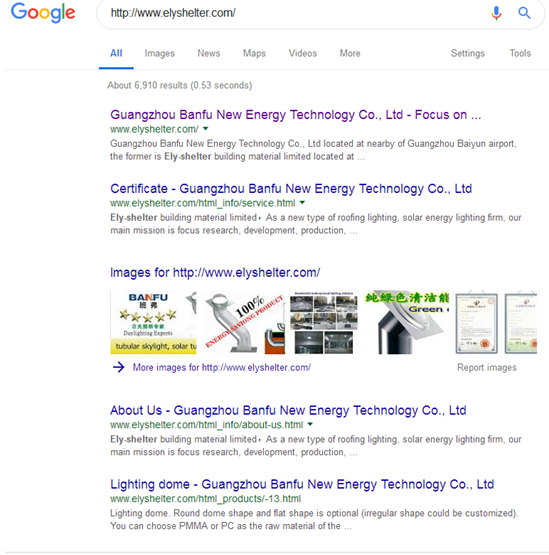Open search Settings menu
Image resolution: width=549 pixels, height=555 pixels.
(x=468, y=53)
